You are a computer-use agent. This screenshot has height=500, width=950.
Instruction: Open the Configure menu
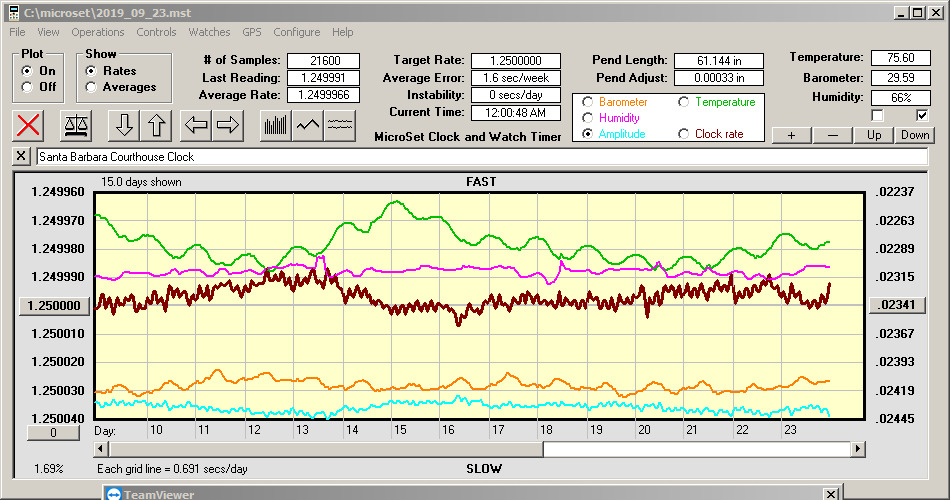point(296,32)
